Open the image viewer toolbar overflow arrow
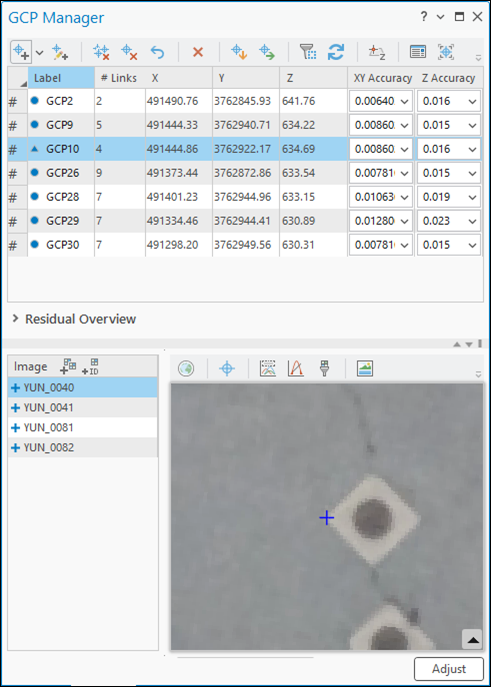 pyautogui.click(x=478, y=374)
